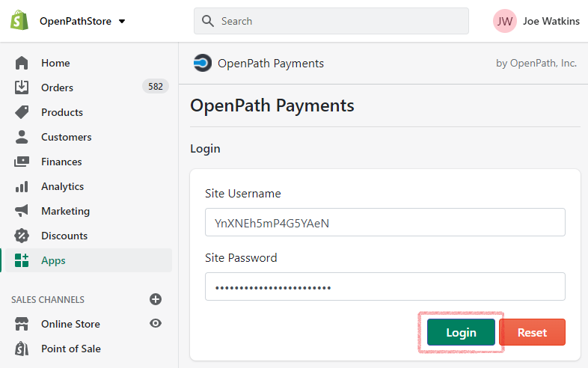Add a sales channel with plus icon
Image resolution: width=588 pixels, height=368 pixels.
pos(156,299)
